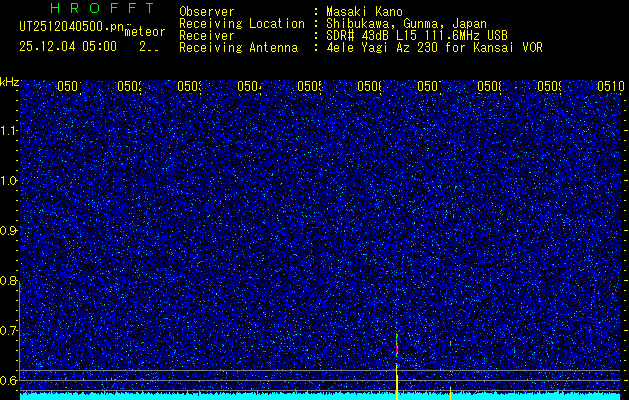
Task: Click the 'Receiving Location' field label
Action: click(242, 24)
